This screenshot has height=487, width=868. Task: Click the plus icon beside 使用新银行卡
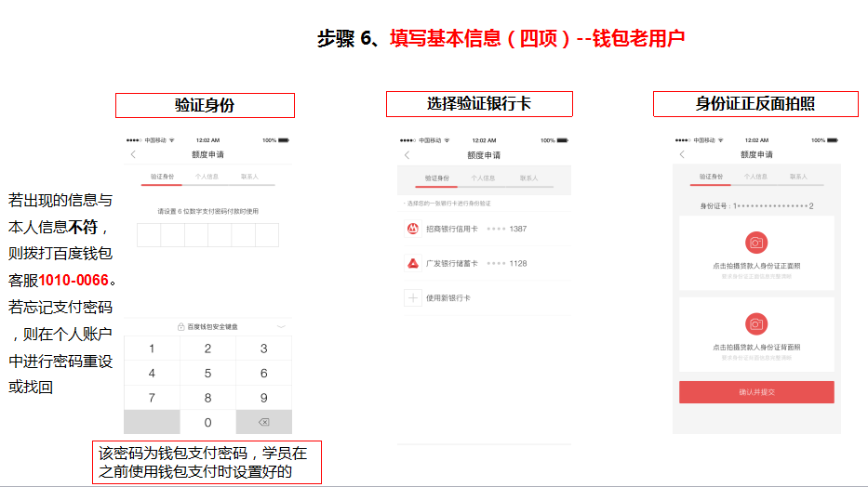pos(413,297)
